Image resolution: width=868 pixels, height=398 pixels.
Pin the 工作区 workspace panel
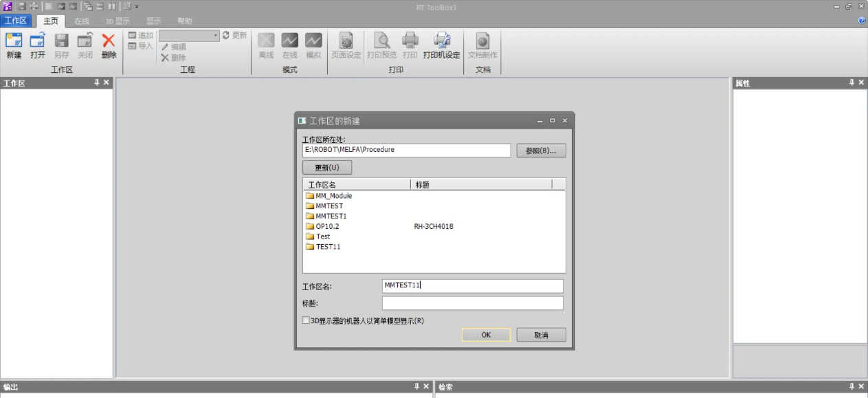pyautogui.click(x=97, y=82)
